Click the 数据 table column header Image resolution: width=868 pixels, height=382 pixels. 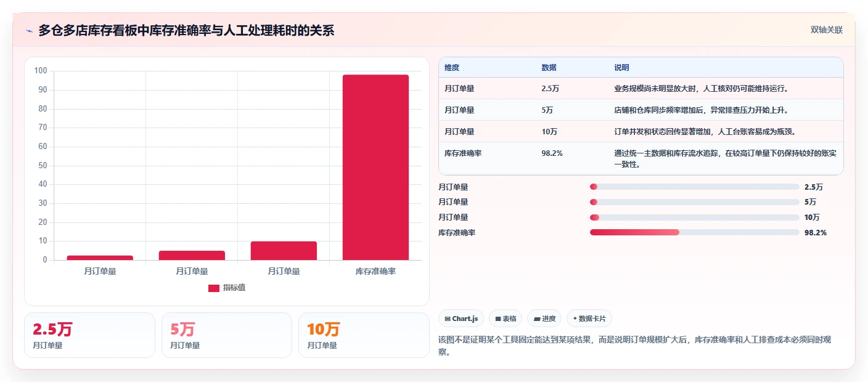tap(549, 68)
